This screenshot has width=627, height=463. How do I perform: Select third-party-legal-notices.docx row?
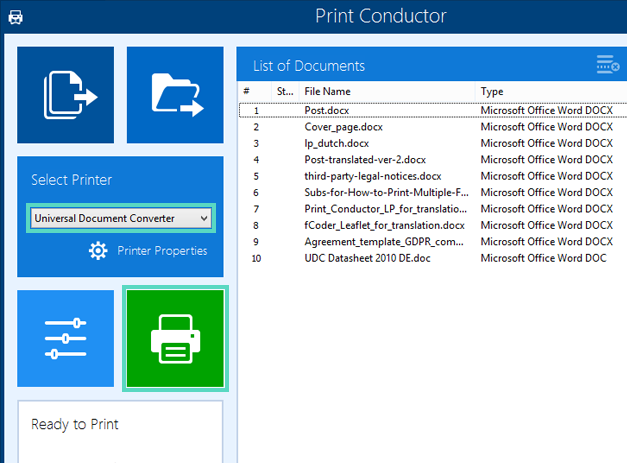pyautogui.click(x=433, y=176)
